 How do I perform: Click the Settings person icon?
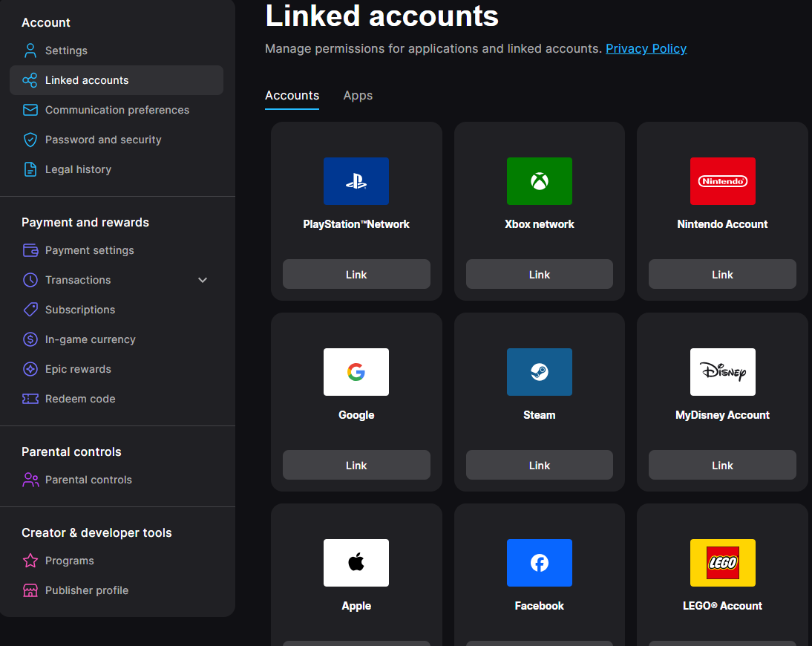[30, 50]
